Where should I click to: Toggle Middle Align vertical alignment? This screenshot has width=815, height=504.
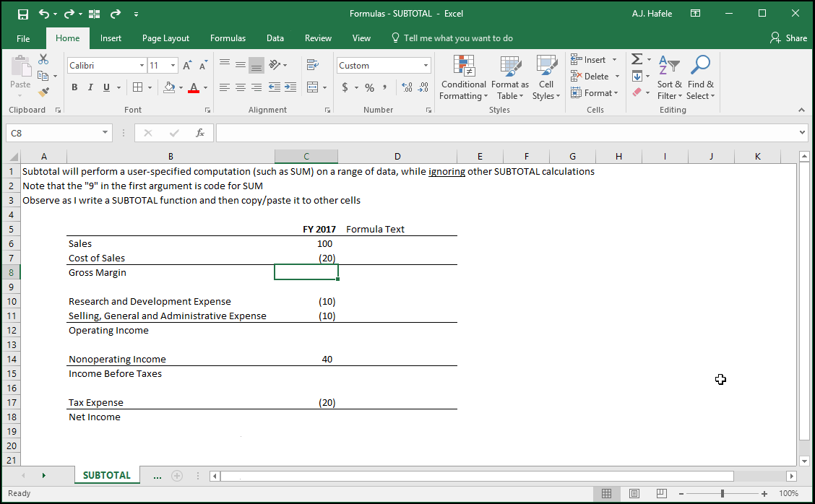241,65
